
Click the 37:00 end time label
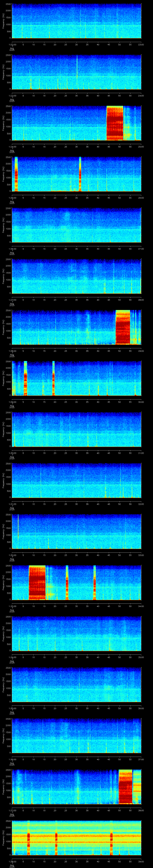point(141,759)
